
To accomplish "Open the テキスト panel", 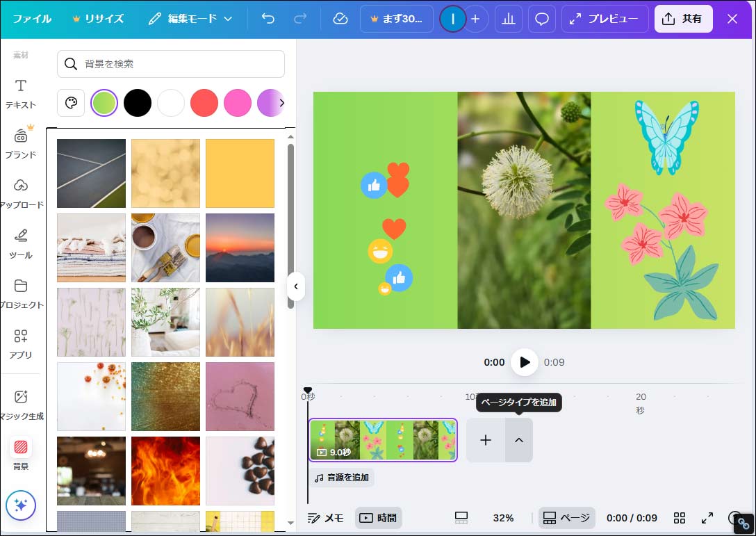I will (21, 94).
